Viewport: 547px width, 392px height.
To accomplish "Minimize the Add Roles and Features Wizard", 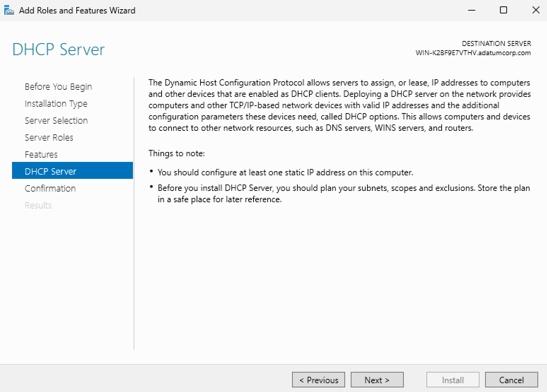I will pos(471,10).
